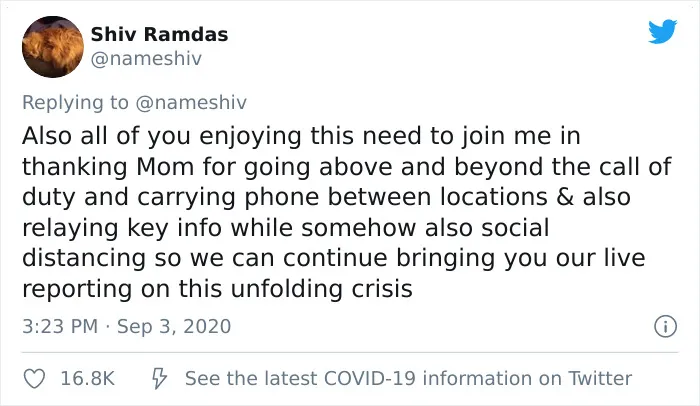Click the @nameshiv handle below the name
Viewport: 700px width, 406px height.
[146, 59]
